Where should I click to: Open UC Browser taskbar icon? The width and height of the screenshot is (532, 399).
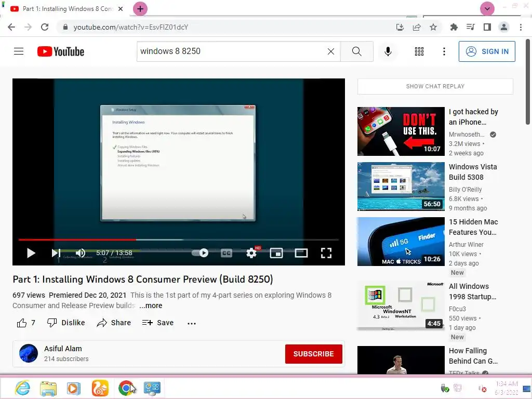coord(100,388)
